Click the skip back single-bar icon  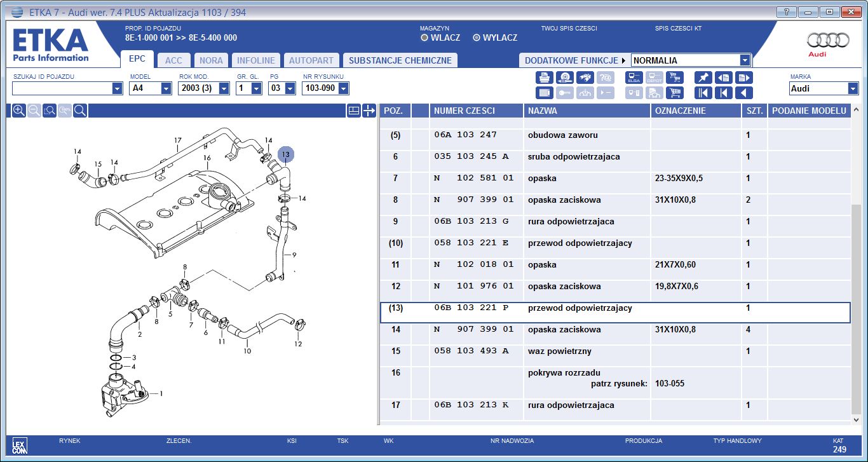[x=723, y=93]
